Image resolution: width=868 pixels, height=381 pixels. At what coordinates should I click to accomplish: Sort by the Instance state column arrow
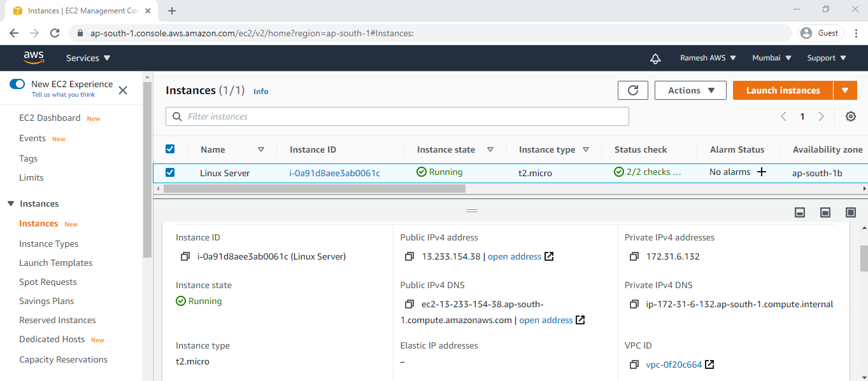click(x=490, y=149)
